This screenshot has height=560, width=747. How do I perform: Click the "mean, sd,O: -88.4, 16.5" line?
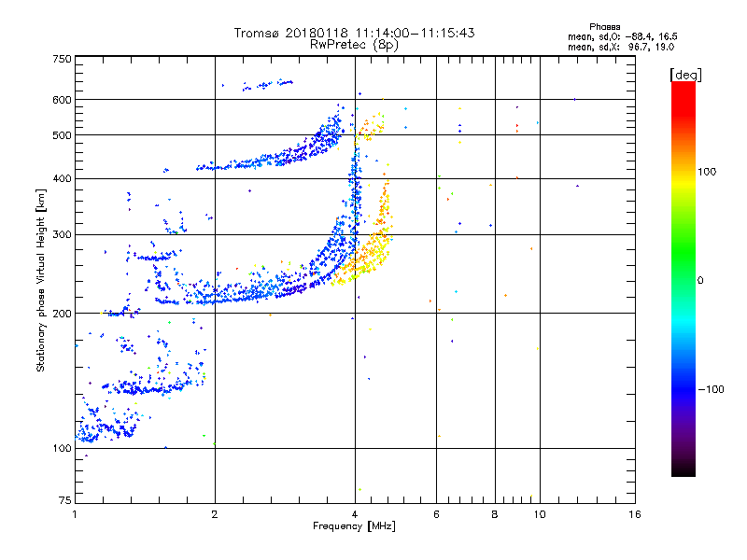tap(623, 36)
